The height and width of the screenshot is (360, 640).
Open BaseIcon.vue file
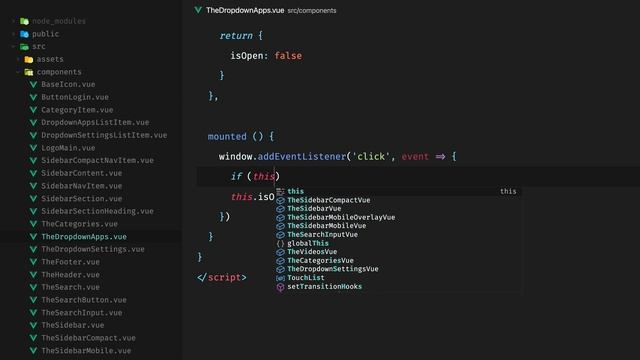pos(68,84)
